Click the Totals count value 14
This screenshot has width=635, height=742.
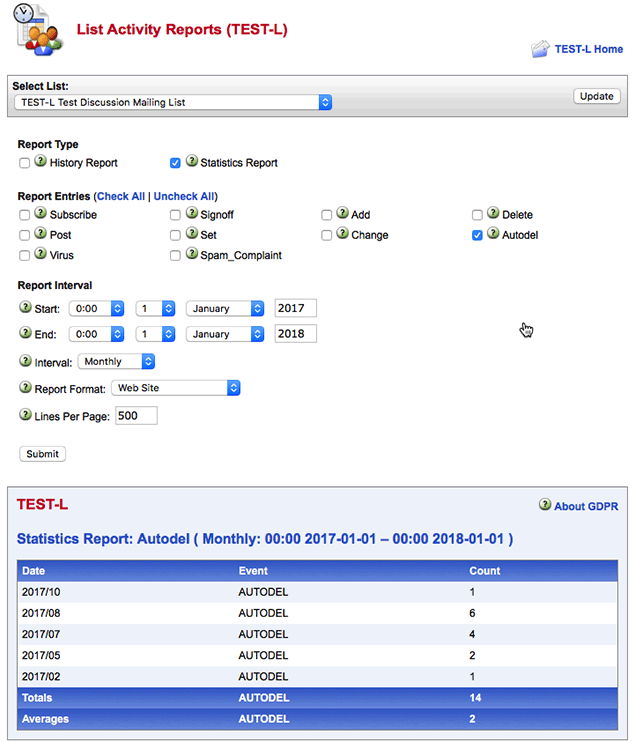pyautogui.click(x=475, y=698)
